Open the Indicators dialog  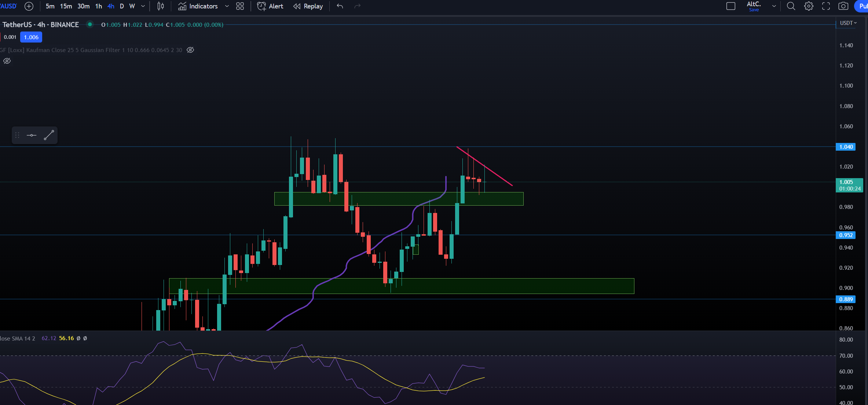198,6
